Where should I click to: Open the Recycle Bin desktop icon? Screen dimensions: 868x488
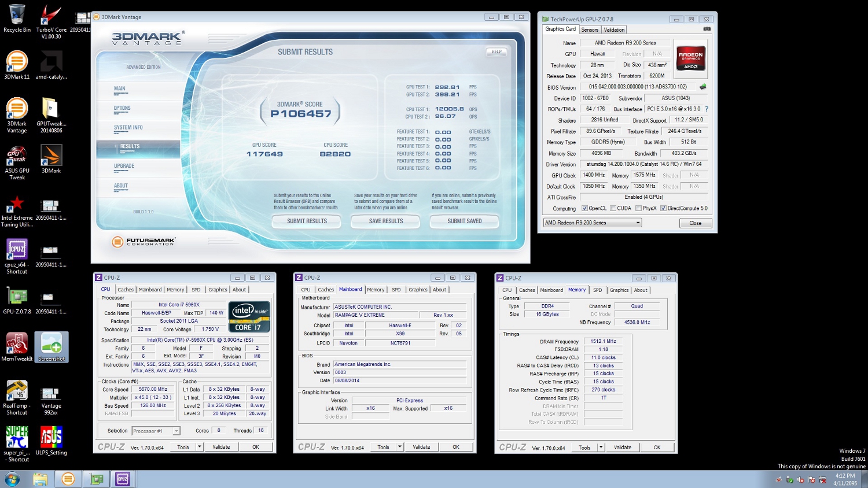click(17, 19)
